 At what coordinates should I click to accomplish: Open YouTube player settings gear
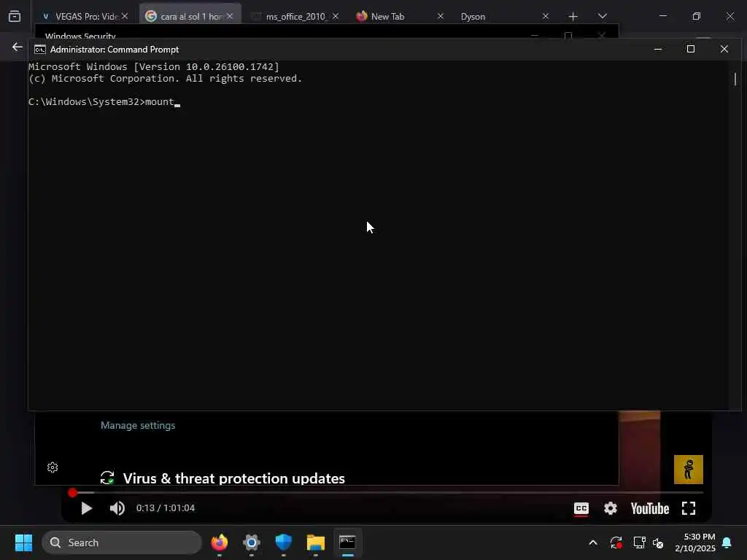[611, 508]
